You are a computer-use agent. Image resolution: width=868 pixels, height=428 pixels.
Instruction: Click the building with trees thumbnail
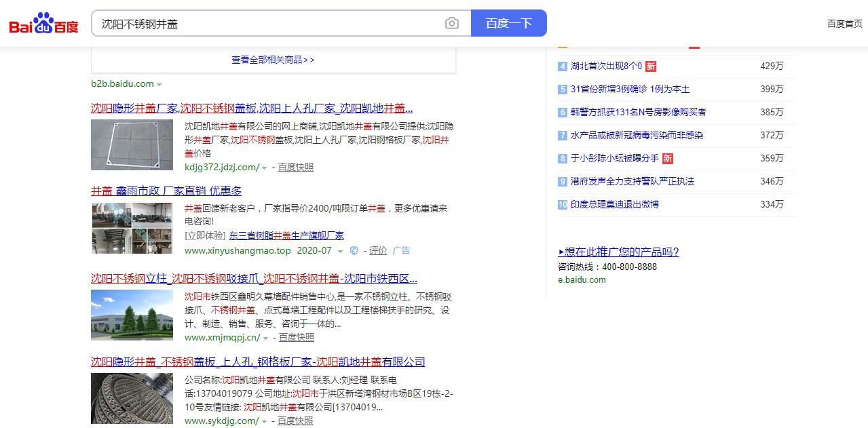click(132, 315)
